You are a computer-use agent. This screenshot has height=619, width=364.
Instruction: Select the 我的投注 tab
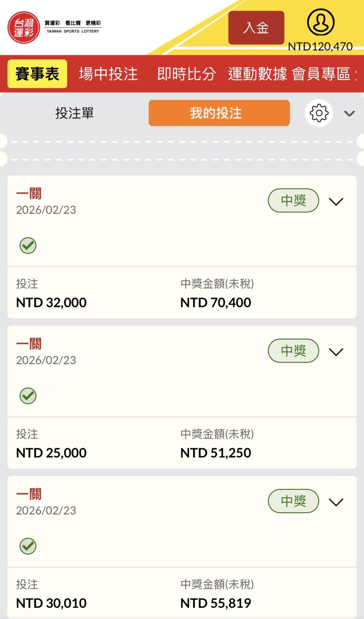click(219, 113)
